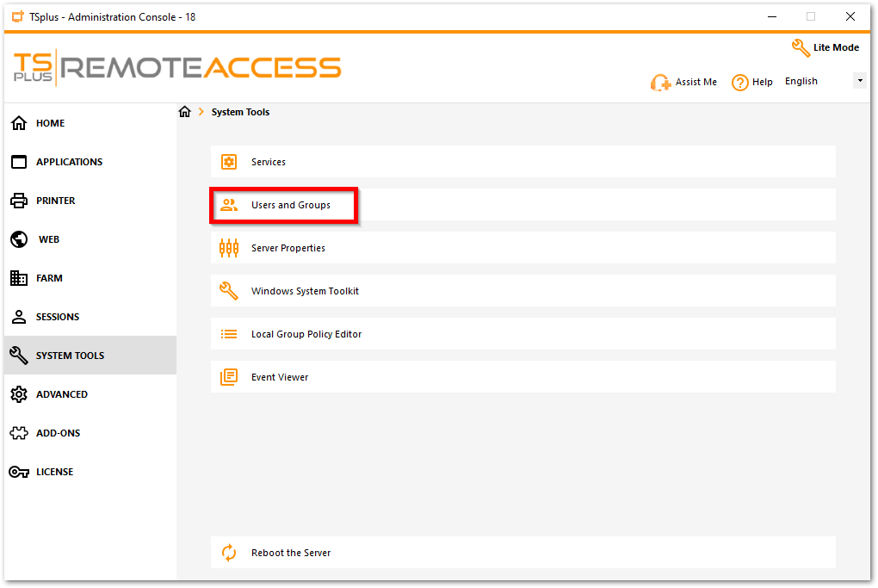
Task: Click the Local Group Policy Editor list icon
Action: click(229, 334)
